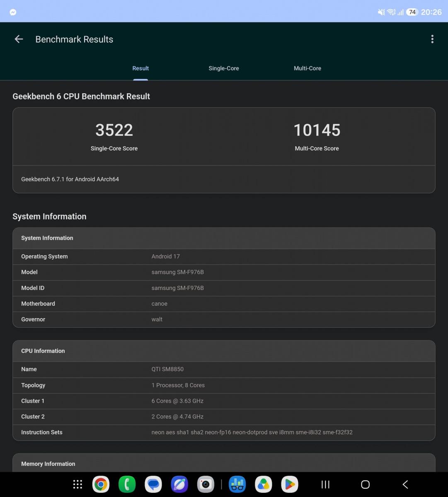Launch Chrome from the taskbar
The width and height of the screenshot is (448, 497).
point(101,484)
